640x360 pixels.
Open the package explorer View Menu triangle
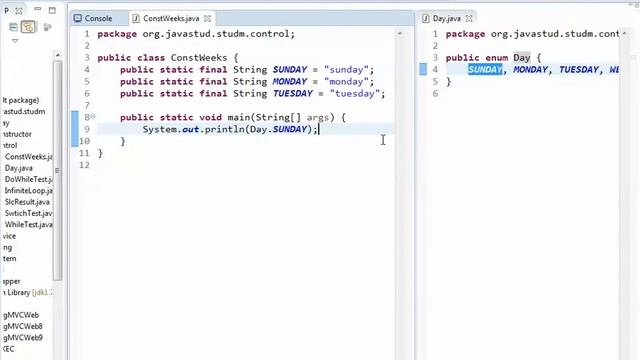point(15,41)
